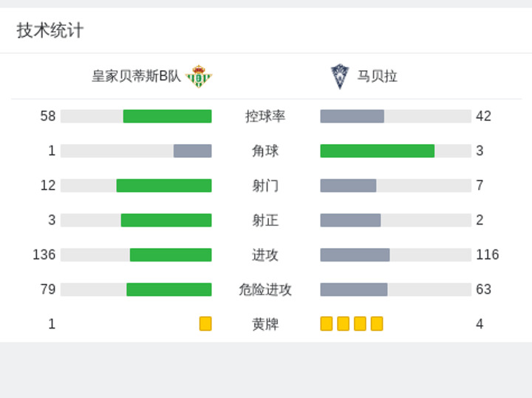This screenshot has height=398, width=532.
Task: Click the home team's gray corner kicks bar
Action: coord(193,151)
